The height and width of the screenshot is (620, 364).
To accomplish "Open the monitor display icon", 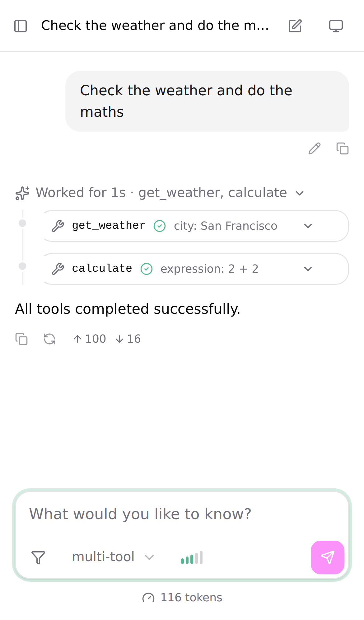I will [x=336, y=26].
